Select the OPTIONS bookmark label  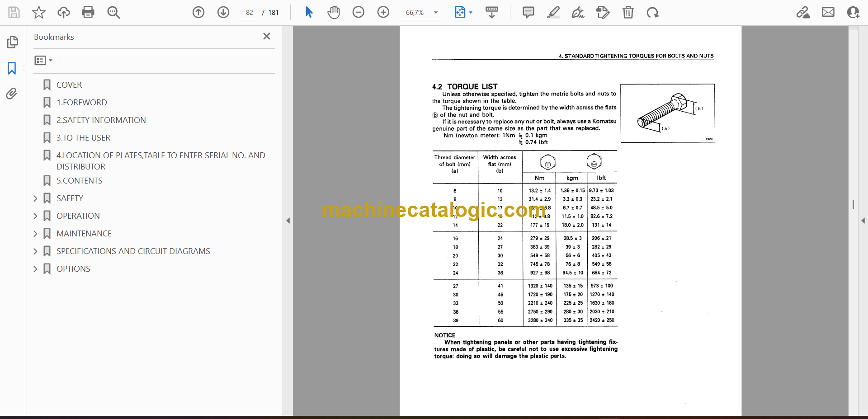pyautogui.click(x=73, y=269)
